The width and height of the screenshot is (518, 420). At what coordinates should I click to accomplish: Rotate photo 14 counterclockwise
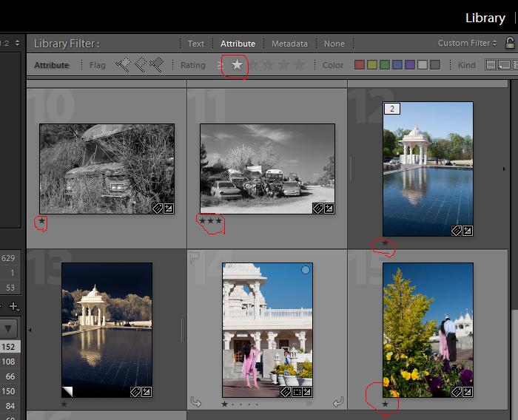(x=195, y=403)
